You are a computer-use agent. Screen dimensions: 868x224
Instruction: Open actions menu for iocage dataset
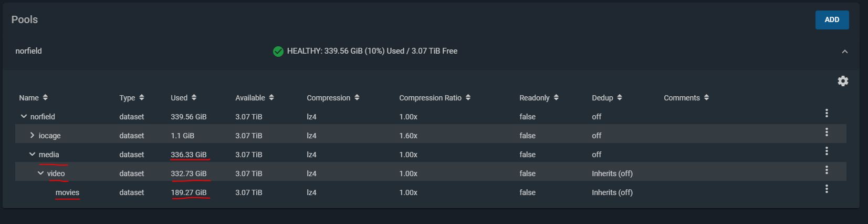(827, 132)
